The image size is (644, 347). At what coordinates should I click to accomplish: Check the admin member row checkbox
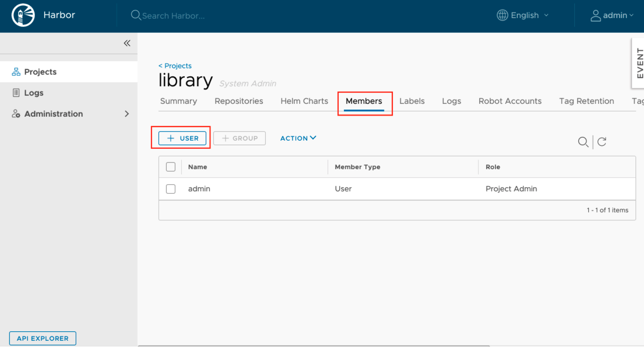[171, 189]
